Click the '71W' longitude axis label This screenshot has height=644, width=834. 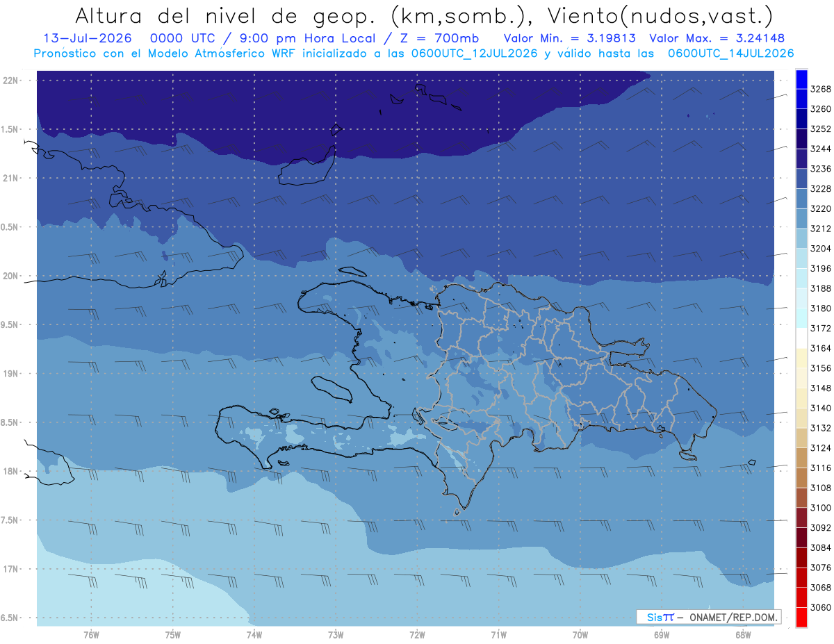498,635
